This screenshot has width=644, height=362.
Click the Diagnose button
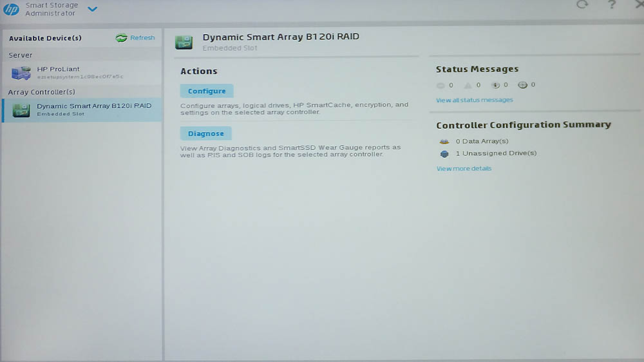click(206, 133)
